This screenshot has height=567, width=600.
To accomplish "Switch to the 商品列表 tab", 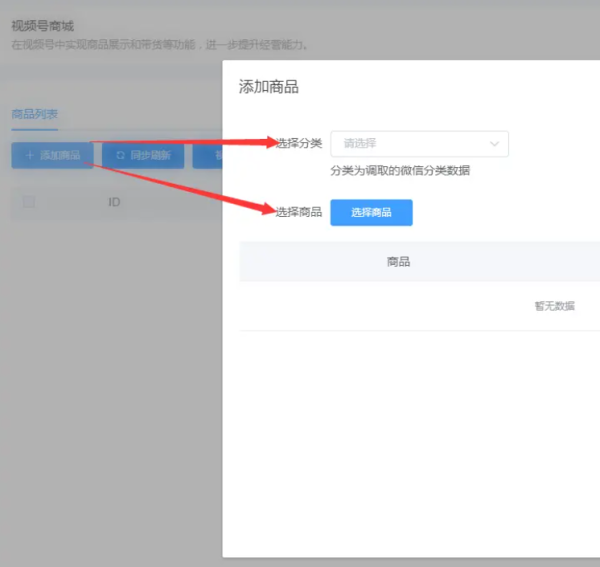I will click(34, 114).
